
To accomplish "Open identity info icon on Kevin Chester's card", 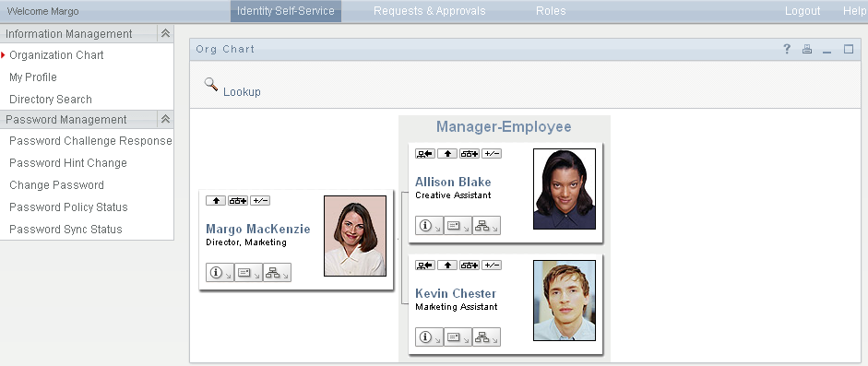I will click(429, 336).
